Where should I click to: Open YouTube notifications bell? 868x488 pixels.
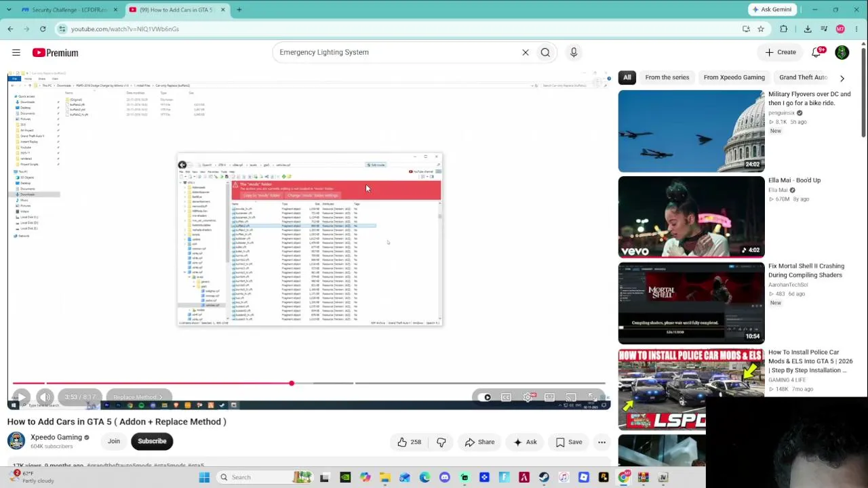[x=817, y=52]
